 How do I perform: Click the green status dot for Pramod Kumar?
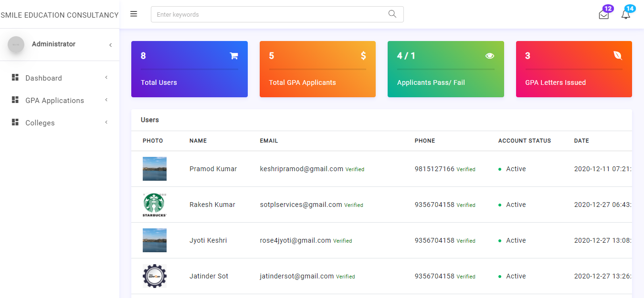(x=500, y=169)
